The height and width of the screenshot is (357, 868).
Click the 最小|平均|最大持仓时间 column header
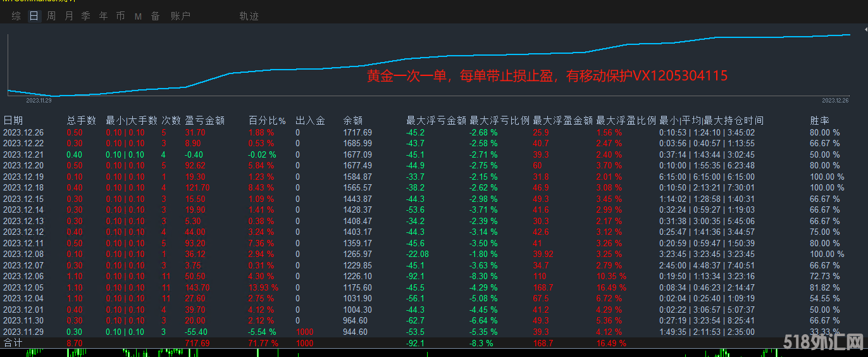pyautogui.click(x=711, y=120)
